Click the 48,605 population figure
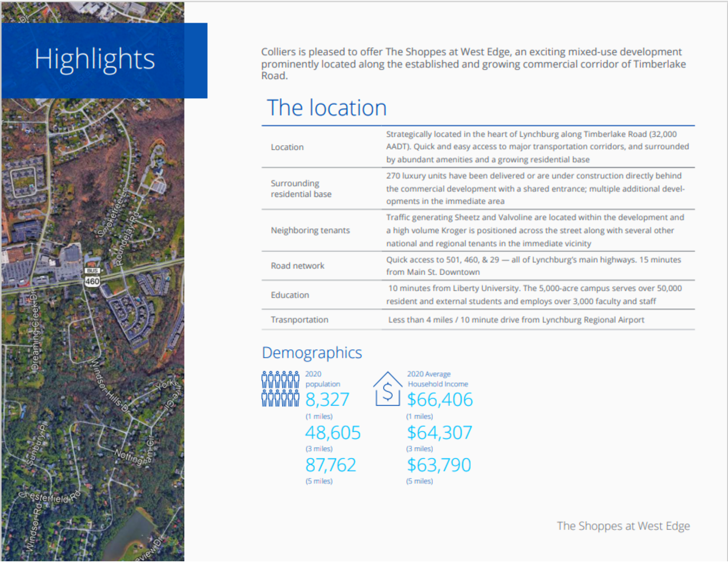Viewport: 728px width, 562px height. click(x=333, y=433)
